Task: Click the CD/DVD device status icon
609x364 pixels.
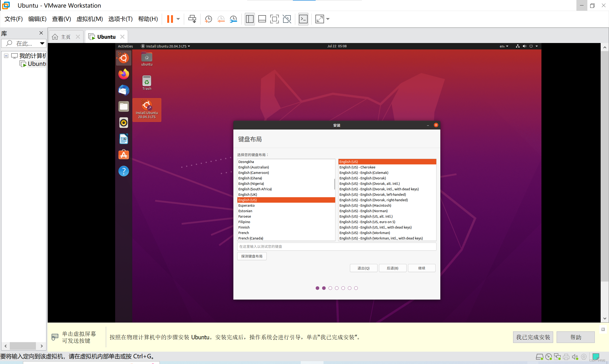Action: pyautogui.click(x=548, y=357)
